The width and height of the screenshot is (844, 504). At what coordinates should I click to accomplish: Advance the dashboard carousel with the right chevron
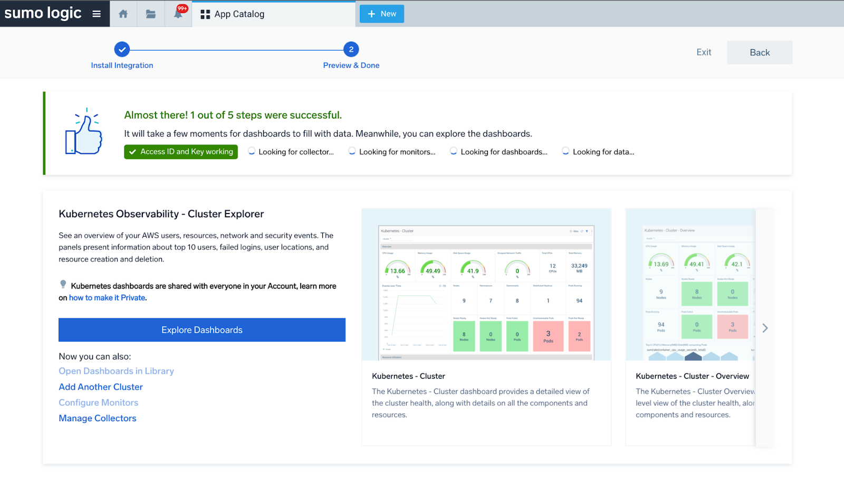[765, 328]
